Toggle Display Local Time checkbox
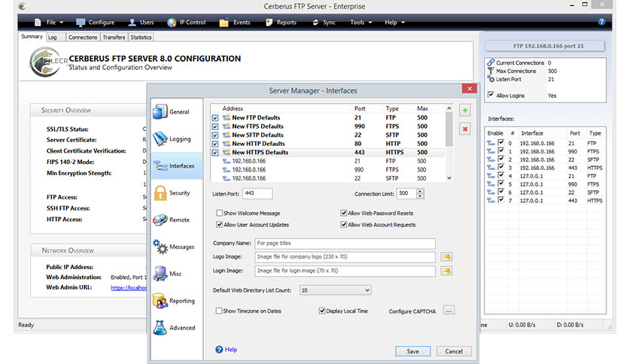This screenshot has height=364, width=629. tap(322, 311)
